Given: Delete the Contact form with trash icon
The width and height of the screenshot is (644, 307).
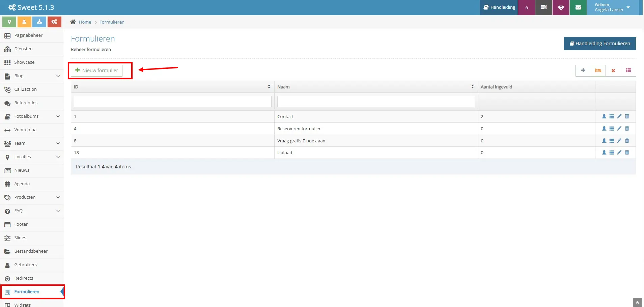Looking at the screenshot, I should 627,116.
